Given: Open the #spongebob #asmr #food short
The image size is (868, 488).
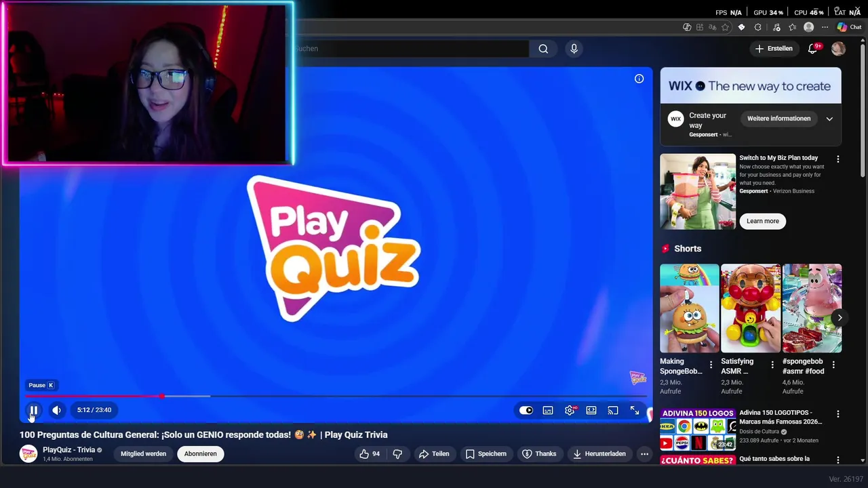Looking at the screenshot, I should (812, 308).
